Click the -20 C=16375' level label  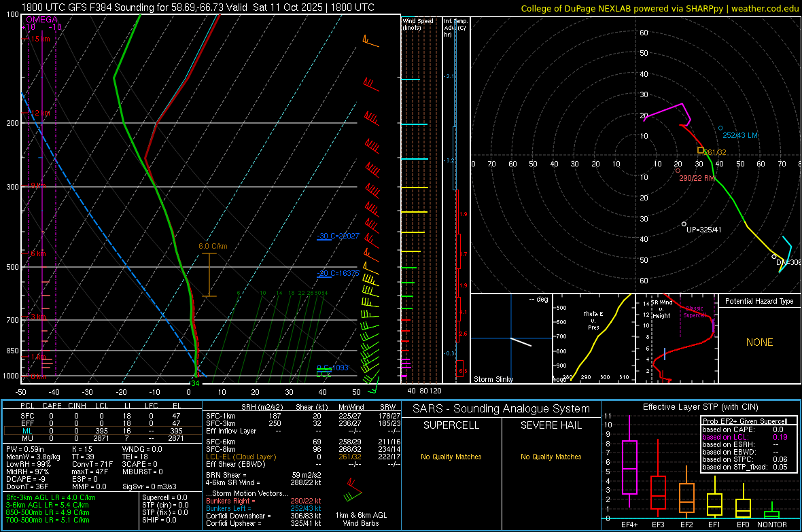coord(338,273)
